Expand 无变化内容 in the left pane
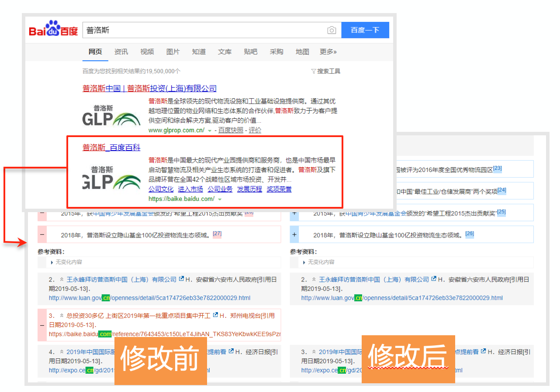Screen dimensions: 560x392 [x=66, y=262]
